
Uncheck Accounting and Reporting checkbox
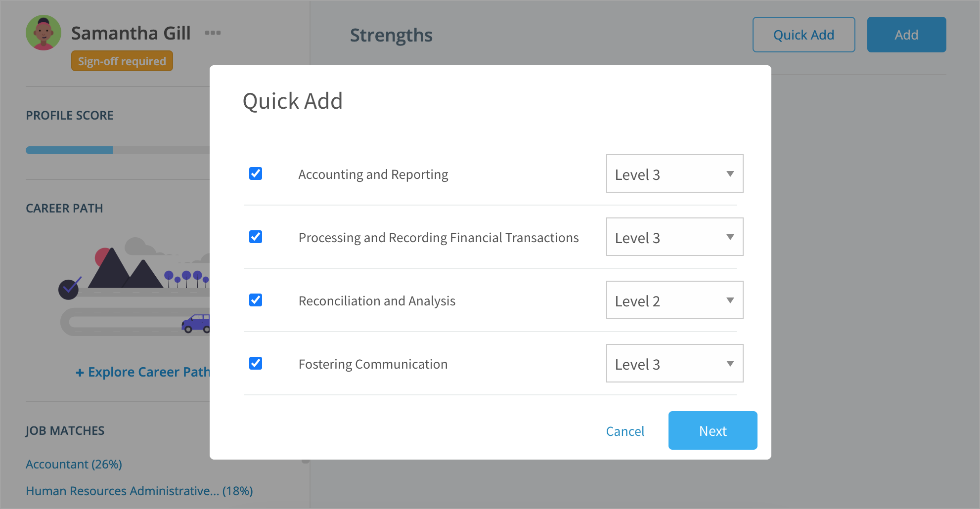(256, 174)
